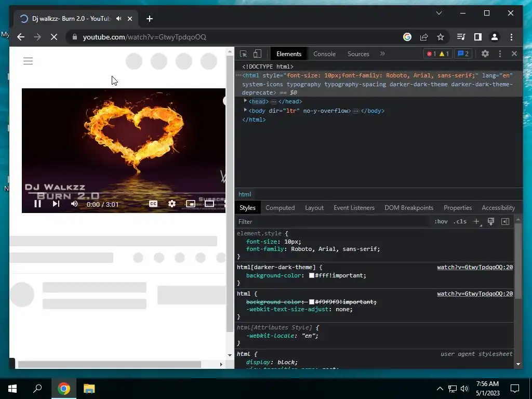Open DevTools settings gear
Image resolution: width=532 pixels, height=399 pixels.
pos(485,54)
